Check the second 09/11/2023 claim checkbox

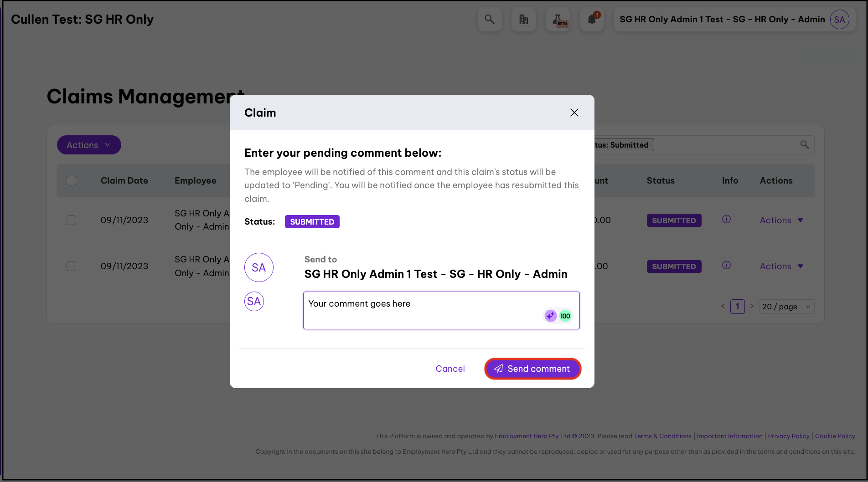click(x=72, y=267)
